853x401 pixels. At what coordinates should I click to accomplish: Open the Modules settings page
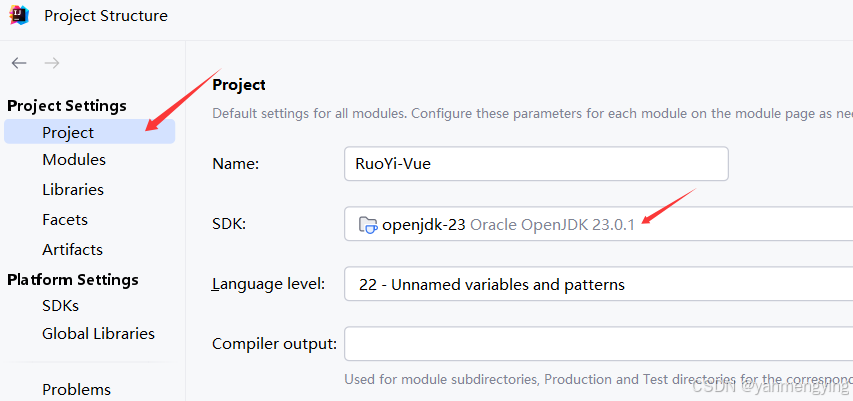(x=74, y=159)
